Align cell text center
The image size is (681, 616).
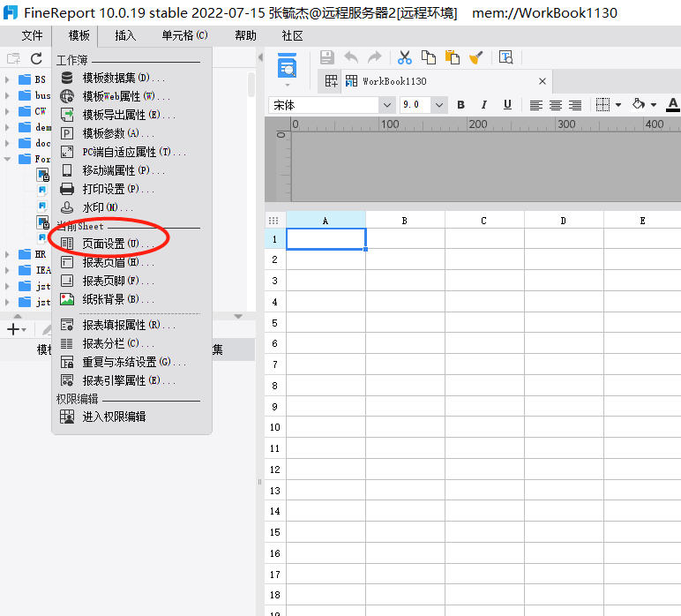pos(556,105)
